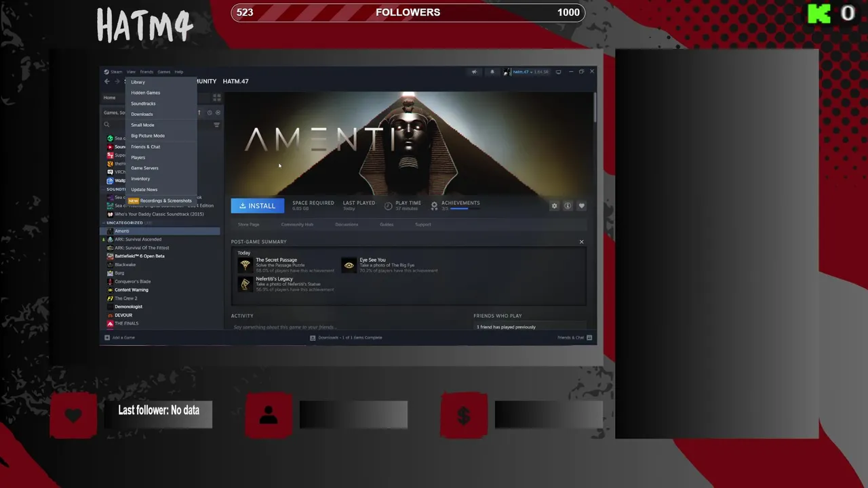Click the Eye See You achievement icon
Screen dimensions: 868x488
coord(349,265)
